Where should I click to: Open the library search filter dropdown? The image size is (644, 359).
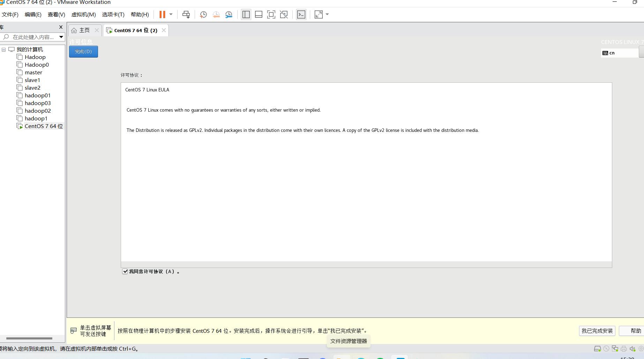pos(61,37)
